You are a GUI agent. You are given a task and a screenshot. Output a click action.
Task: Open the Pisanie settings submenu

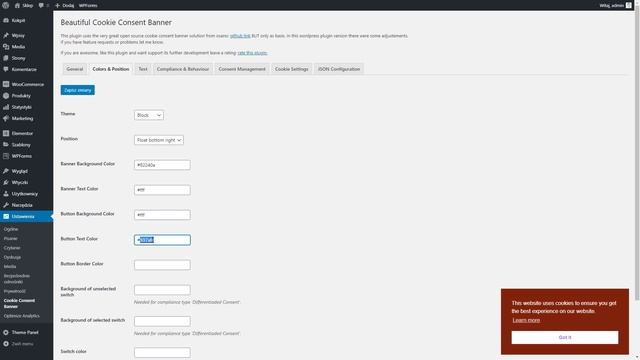(x=11, y=238)
